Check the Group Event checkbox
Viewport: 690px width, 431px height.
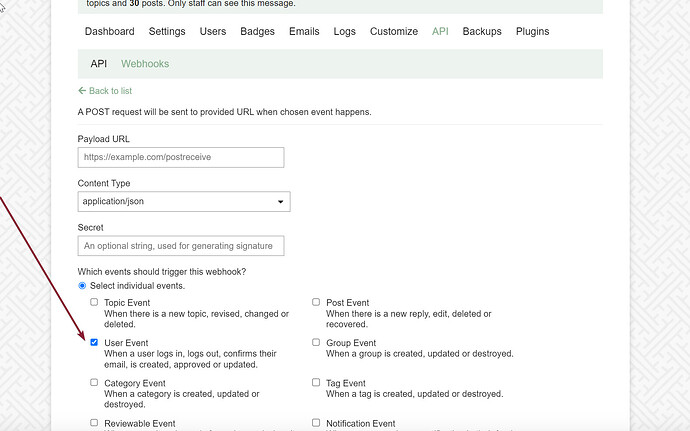click(316, 342)
